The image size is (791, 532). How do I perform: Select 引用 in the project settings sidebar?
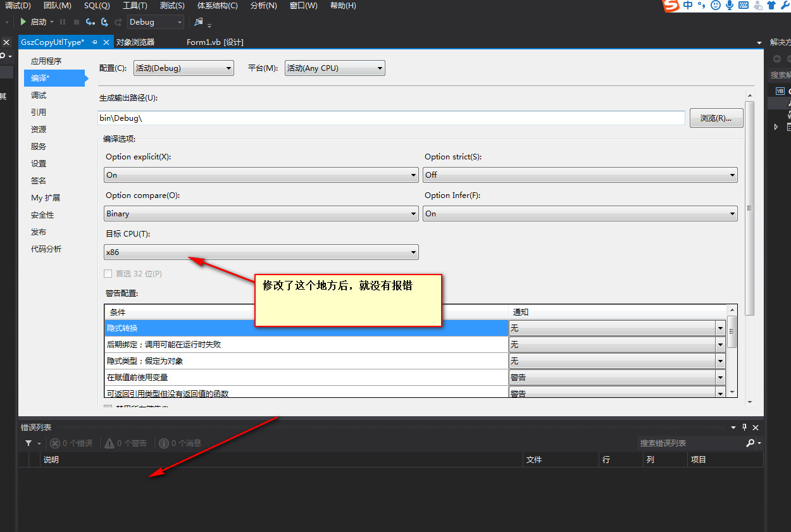(x=39, y=112)
